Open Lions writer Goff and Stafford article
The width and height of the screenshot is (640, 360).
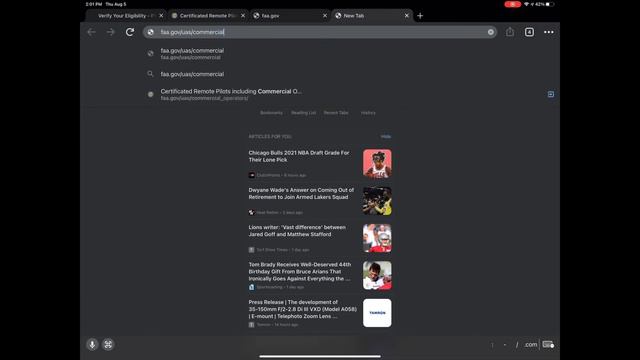click(x=320, y=238)
